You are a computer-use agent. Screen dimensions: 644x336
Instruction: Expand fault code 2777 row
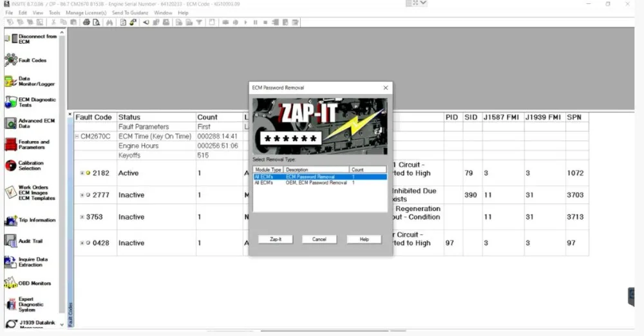82,195
